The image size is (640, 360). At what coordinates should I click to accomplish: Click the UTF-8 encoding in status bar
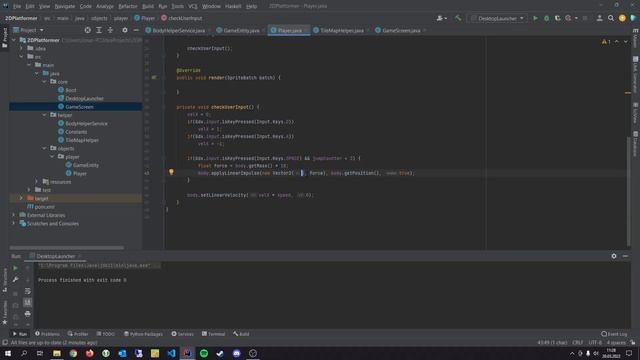(x=595, y=342)
